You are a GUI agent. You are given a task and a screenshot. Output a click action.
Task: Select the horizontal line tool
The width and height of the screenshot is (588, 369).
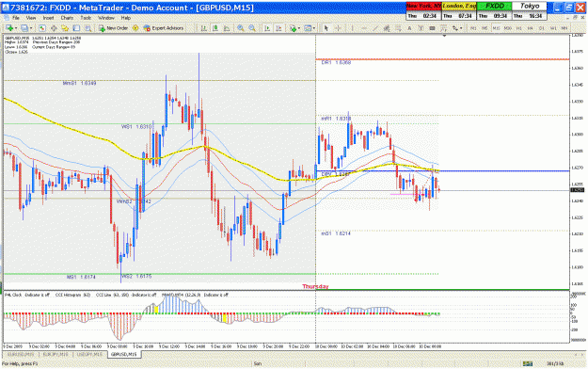tap(364, 28)
